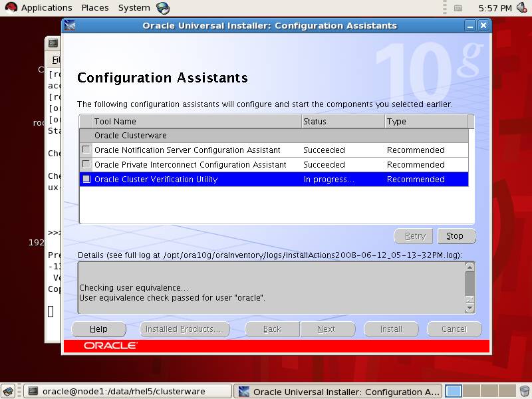
Task: Click Recommended type of Private Interconnect assistant
Action: click(416, 164)
